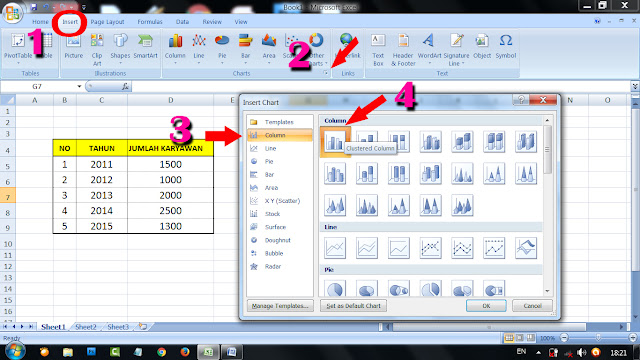Screen dimensions: 640x360
Task: Click the zoom slider handle
Action: pyautogui.click(x=598, y=338)
